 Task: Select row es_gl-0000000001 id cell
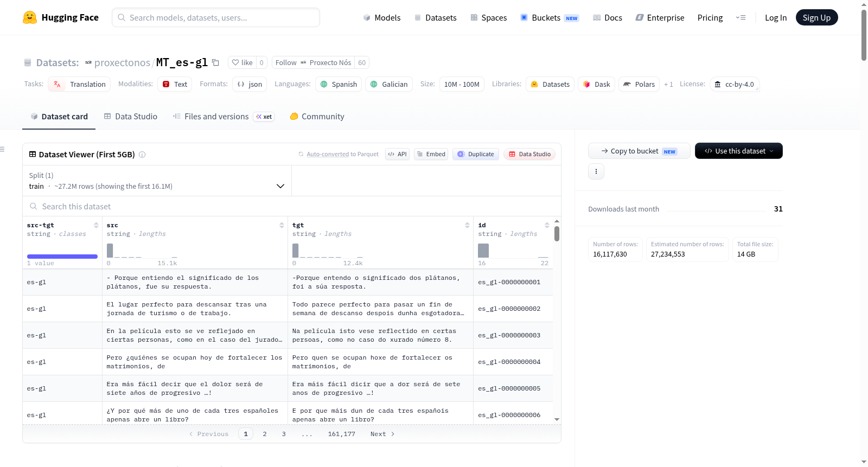coord(513,282)
